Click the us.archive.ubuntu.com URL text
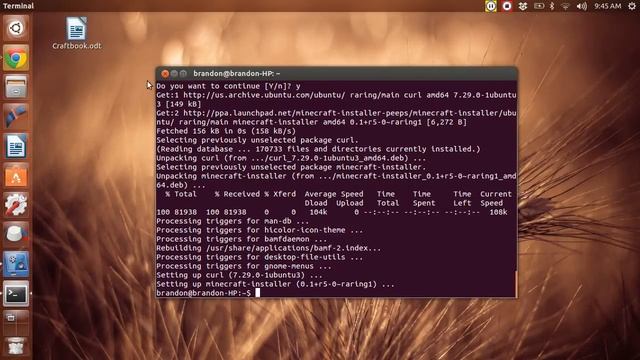The image size is (640, 360). pos(264,95)
